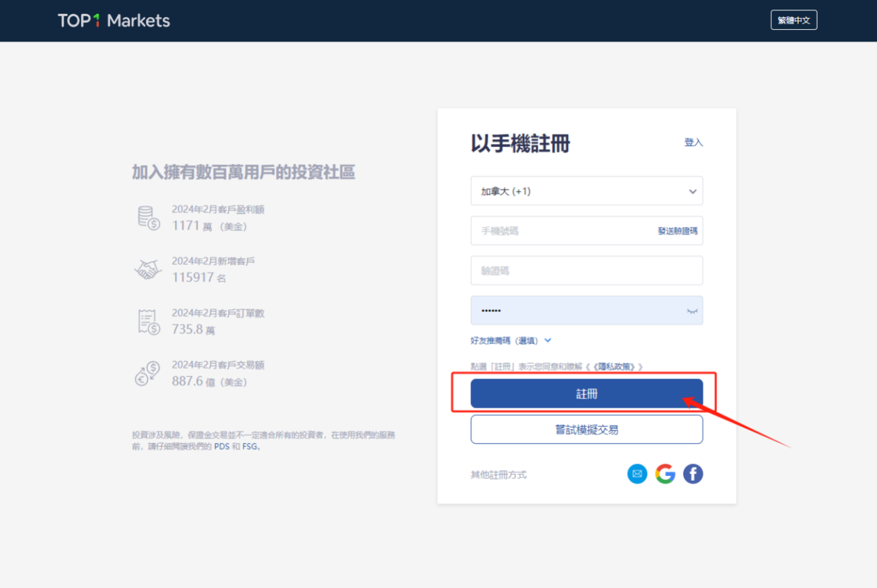
Task: Click the euro coin icon beside客戶交易額
Action: 148,373
